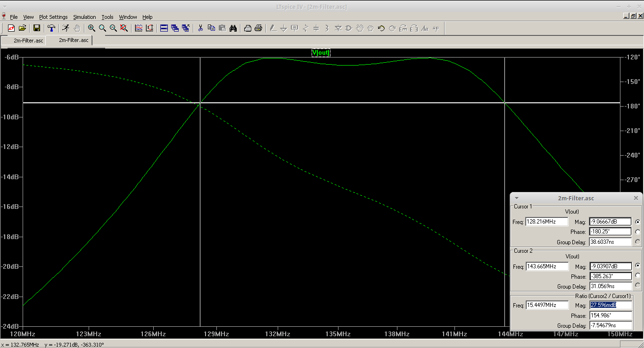Open the Plot Settings menu
The width and height of the screenshot is (644, 348).
53,17
